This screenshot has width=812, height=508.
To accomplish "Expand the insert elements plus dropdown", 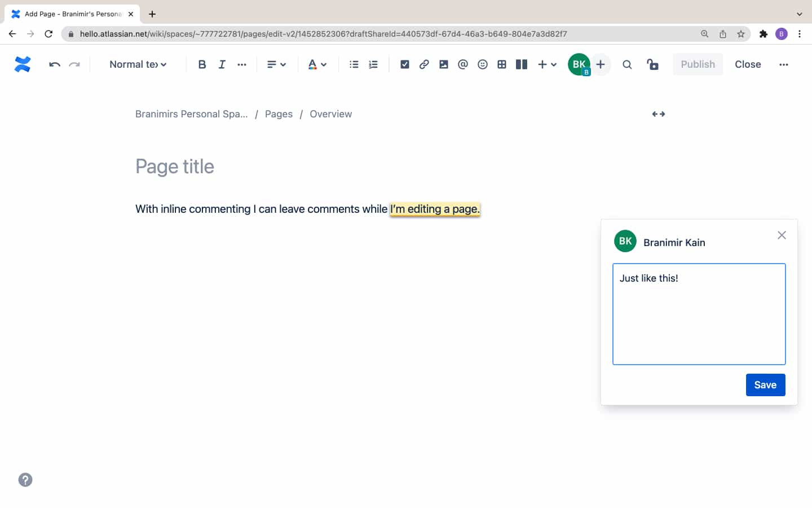I will point(546,64).
